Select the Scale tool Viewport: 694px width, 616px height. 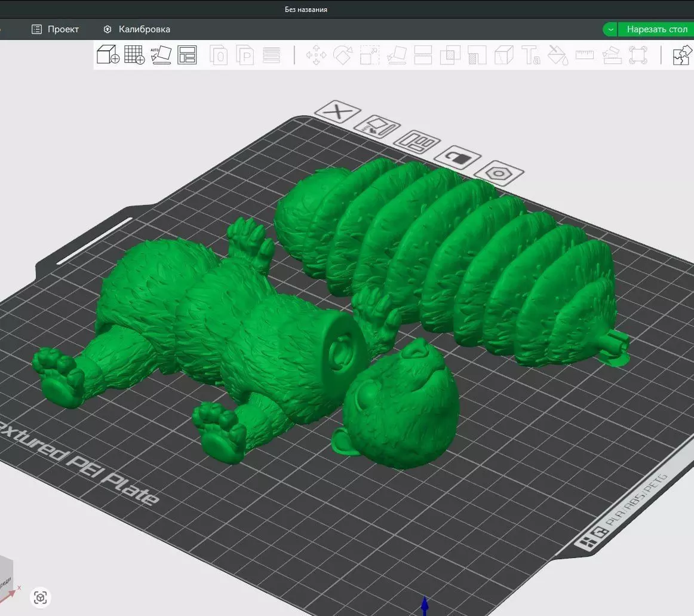click(x=370, y=56)
